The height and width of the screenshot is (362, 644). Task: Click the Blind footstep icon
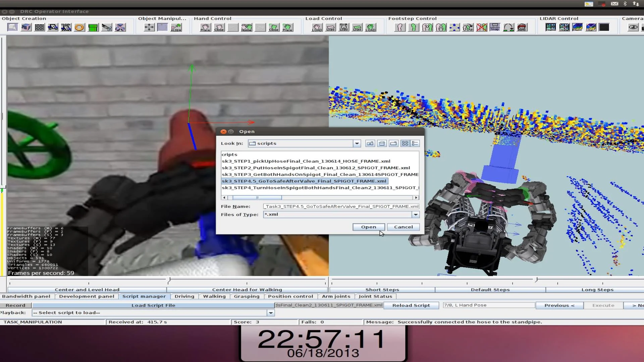coord(522,27)
